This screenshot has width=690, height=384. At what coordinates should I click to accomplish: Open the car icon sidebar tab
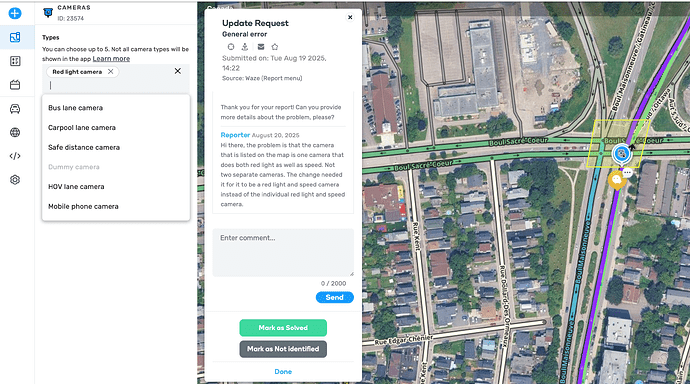point(15,109)
